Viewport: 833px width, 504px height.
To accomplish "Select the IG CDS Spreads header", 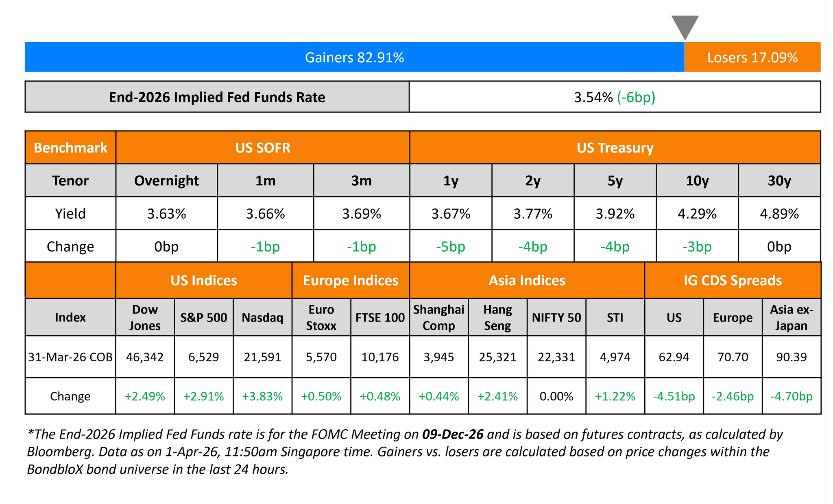I will pyautogui.click(x=733, y=280).
